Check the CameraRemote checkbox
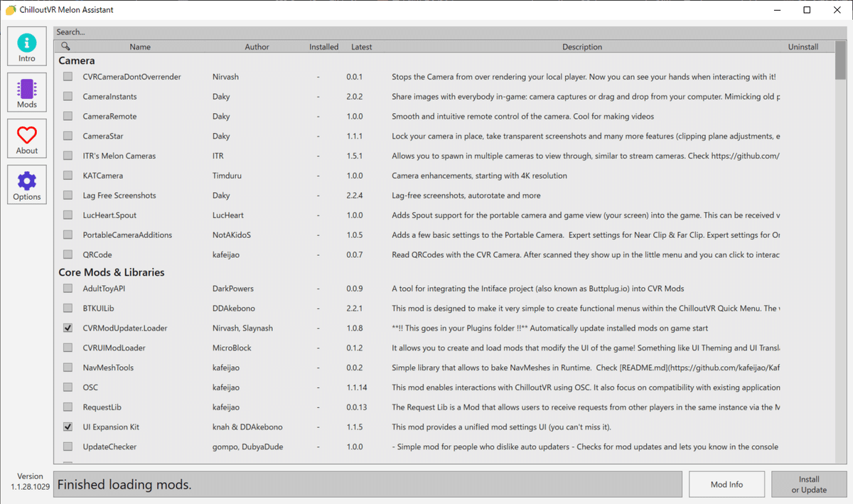 point(68,116)
